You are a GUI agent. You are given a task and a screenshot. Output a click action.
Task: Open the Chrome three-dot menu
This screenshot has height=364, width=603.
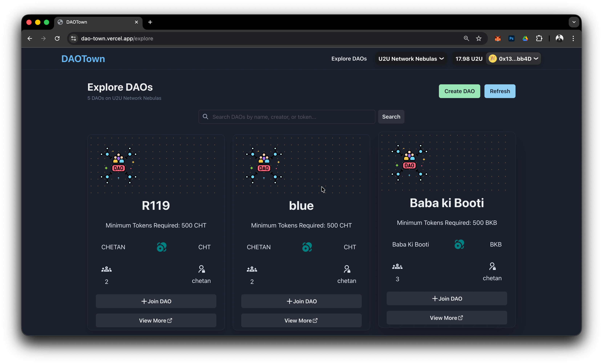[x=573, y=38]
